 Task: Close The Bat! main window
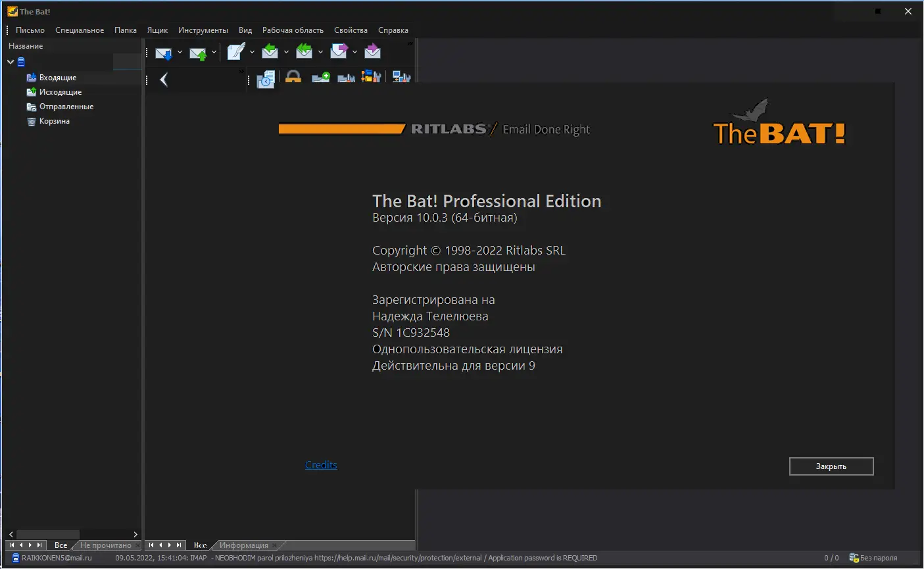(908, 11)
